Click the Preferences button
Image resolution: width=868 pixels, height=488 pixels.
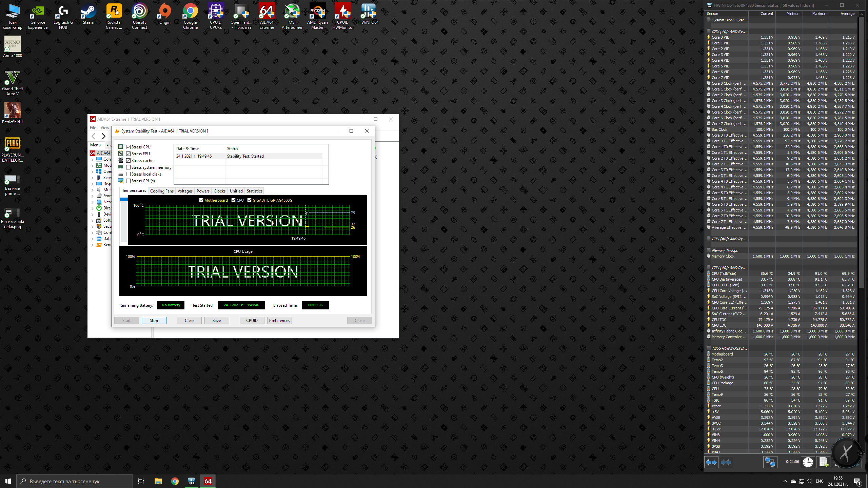click(279, 321)
